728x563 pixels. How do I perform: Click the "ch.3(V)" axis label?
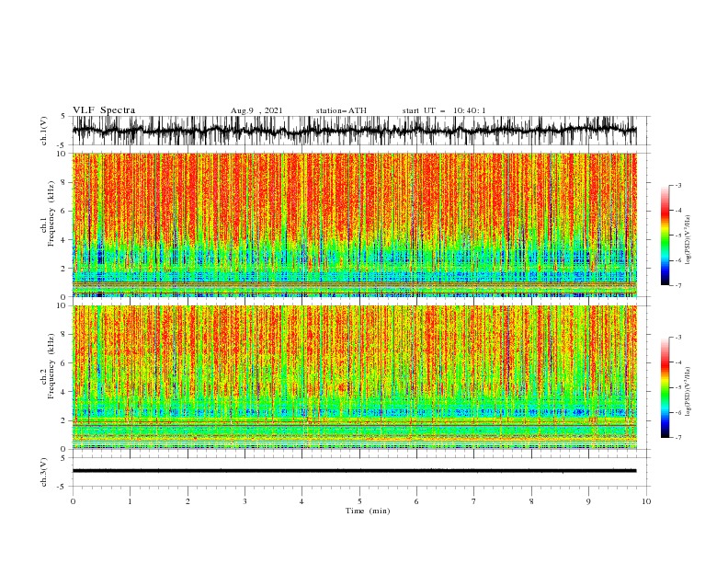coord(44,472)
